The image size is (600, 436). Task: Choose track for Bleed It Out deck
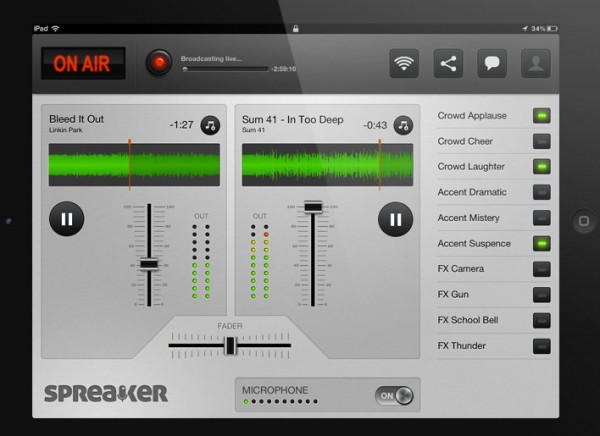[x=210, y=125]
